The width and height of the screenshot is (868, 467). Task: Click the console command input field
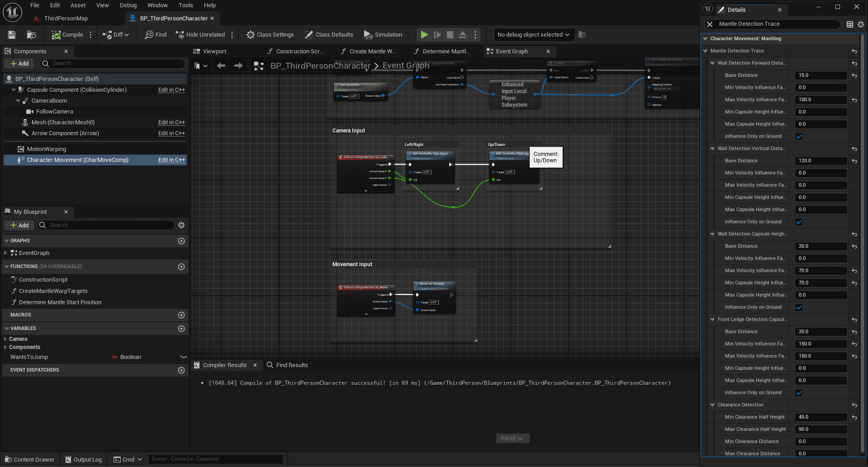pos(216,459)
